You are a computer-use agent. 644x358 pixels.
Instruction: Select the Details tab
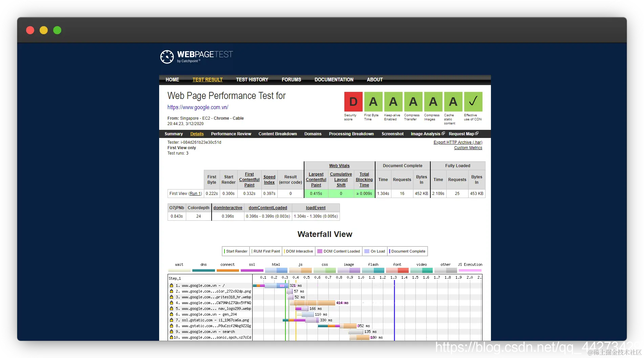click(197, 134)
